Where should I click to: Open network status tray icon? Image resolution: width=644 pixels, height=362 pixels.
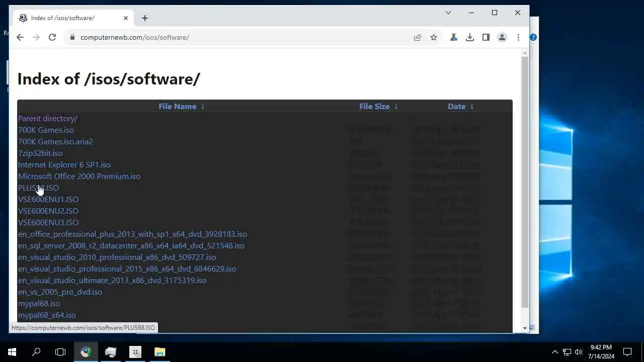click(567, 352)
